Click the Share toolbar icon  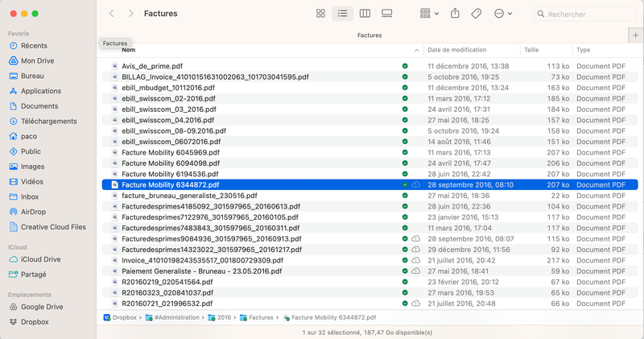455,14
